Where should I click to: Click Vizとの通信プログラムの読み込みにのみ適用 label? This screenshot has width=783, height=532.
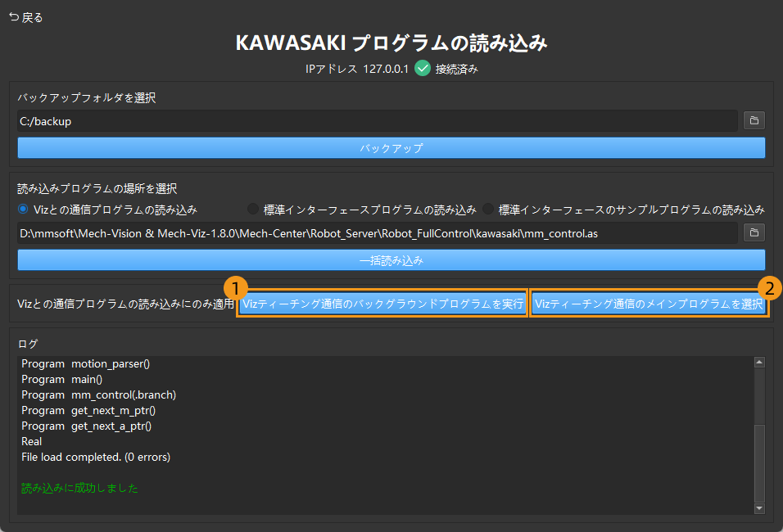coord(126,304)
